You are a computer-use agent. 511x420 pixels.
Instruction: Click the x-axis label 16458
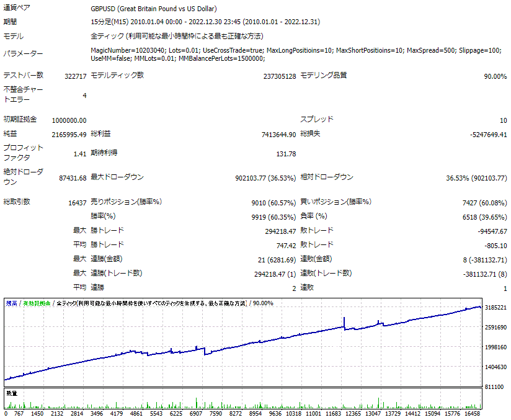pos(472,413)
